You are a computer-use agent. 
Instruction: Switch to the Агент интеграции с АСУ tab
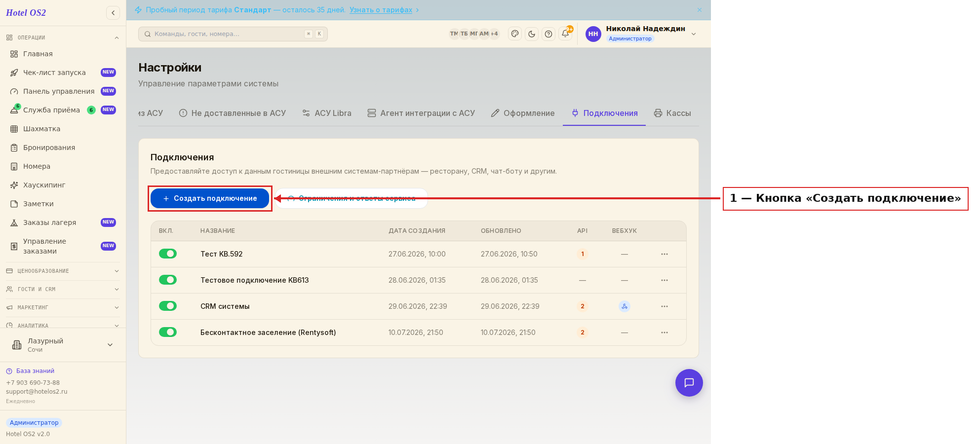[x=421, y=113]
